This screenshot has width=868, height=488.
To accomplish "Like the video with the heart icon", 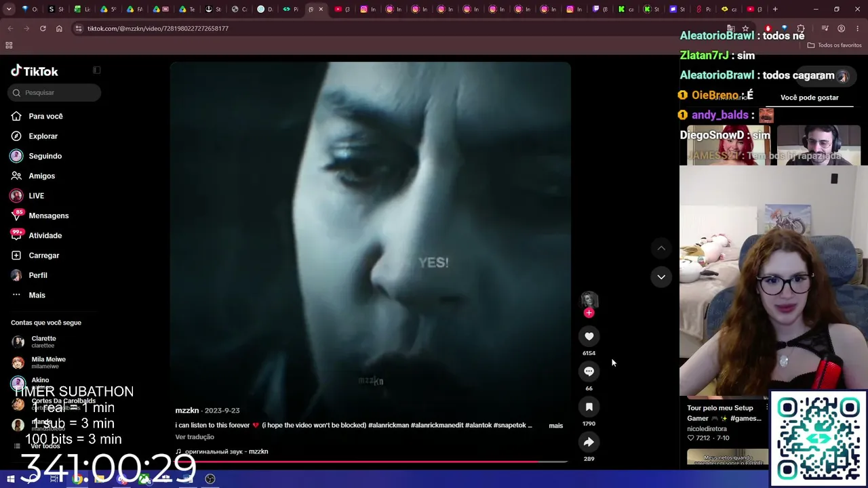I will pyautogui.click(x=589, y=336).
